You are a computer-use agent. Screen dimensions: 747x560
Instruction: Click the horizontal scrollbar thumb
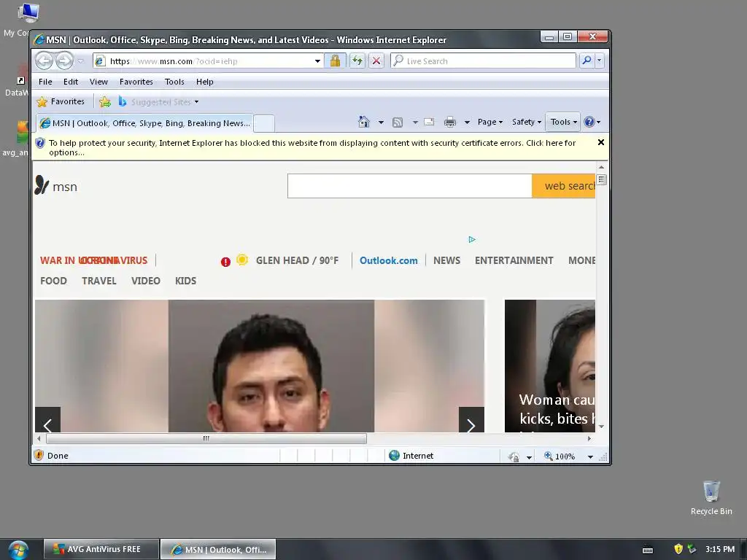click(x=206, y=438)
